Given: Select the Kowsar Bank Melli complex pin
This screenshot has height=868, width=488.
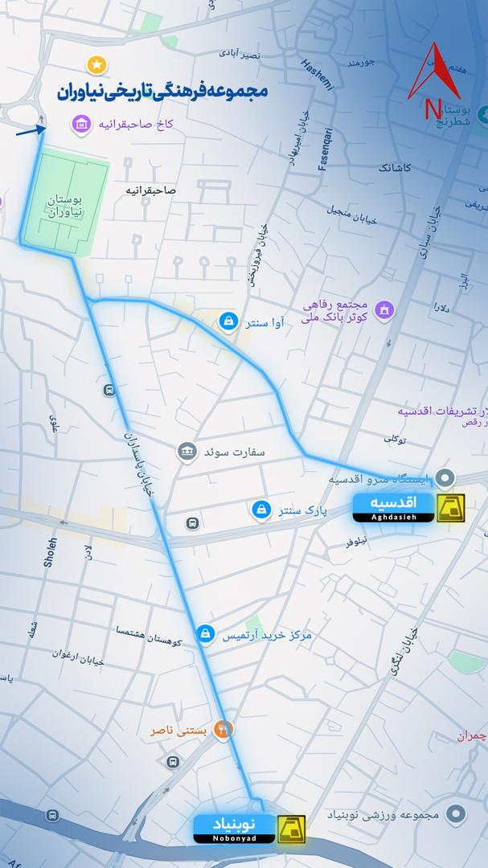Looking at the screenshot, I should [384, 310].
